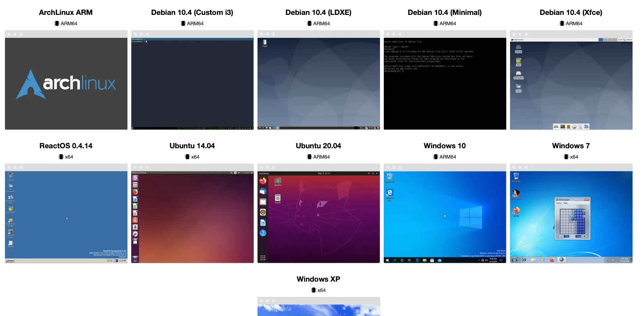Click the x64 label under Windows XP
Viewport: 644px width, 316px height.
[321, 290]
